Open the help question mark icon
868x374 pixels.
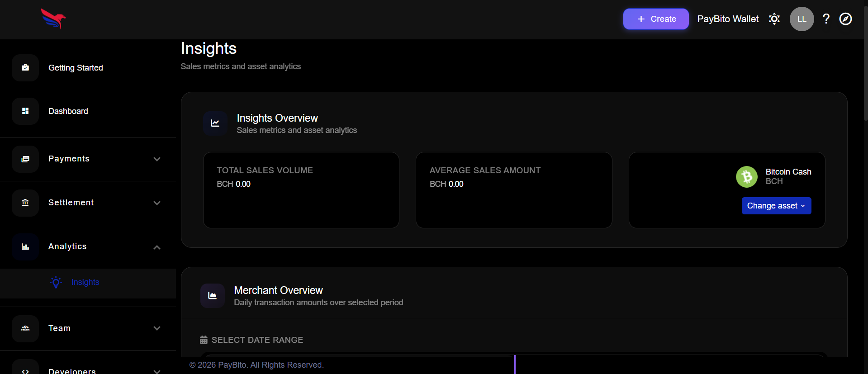[826, 19]
